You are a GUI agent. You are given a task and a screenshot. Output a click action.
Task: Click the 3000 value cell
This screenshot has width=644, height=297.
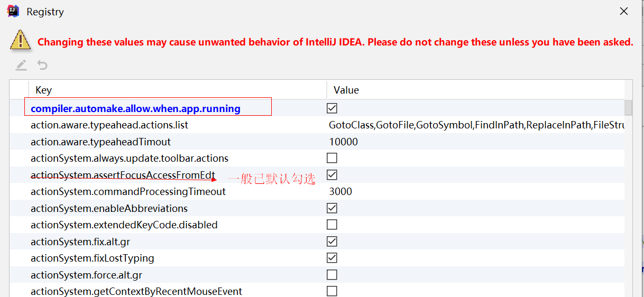click(x=341, y=191)
